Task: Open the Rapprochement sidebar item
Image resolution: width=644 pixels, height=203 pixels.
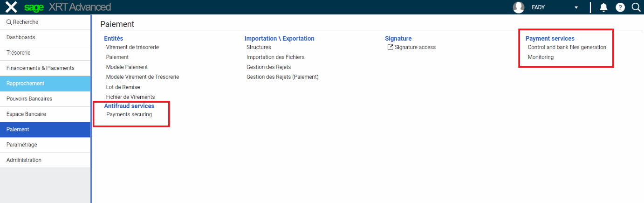Action: 26,84
